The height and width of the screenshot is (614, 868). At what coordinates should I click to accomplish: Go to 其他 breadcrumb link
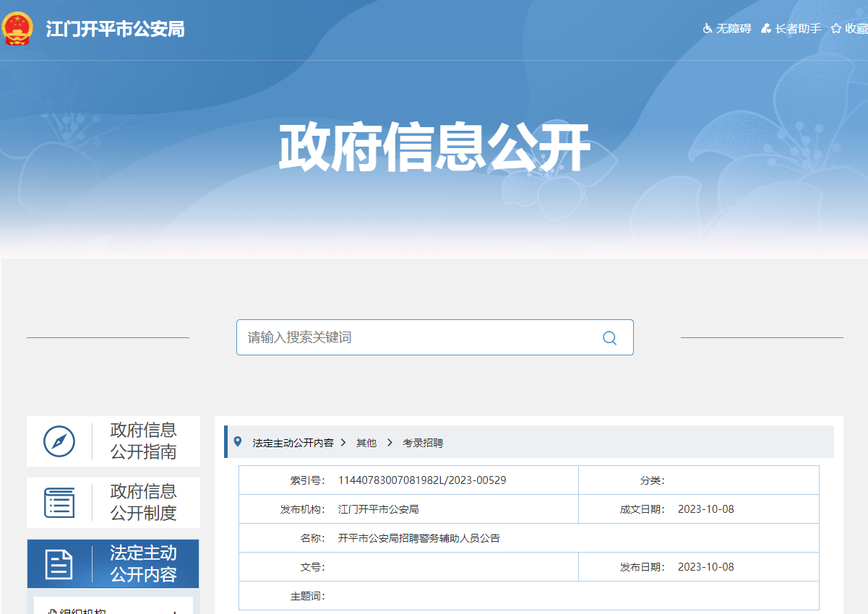(x=366, y=443)
